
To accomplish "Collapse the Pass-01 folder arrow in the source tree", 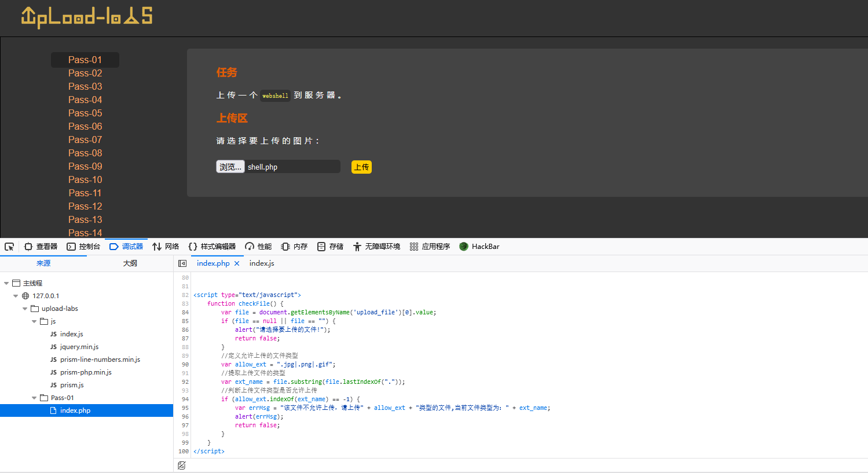I will [34, 398].
